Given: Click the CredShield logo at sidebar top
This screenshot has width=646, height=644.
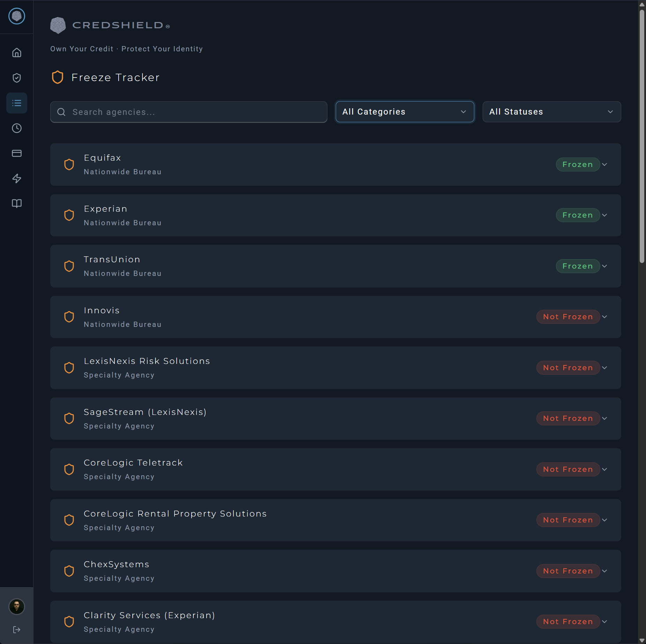Looking at the screenshot, I should [17, 16].
